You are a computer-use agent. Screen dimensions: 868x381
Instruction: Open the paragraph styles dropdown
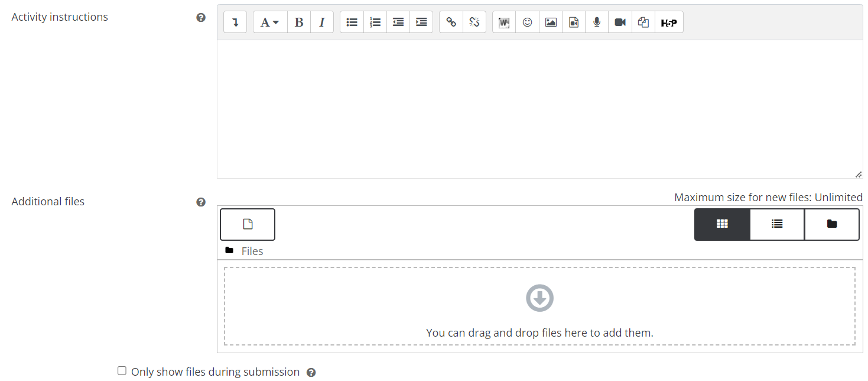[270, 22]
